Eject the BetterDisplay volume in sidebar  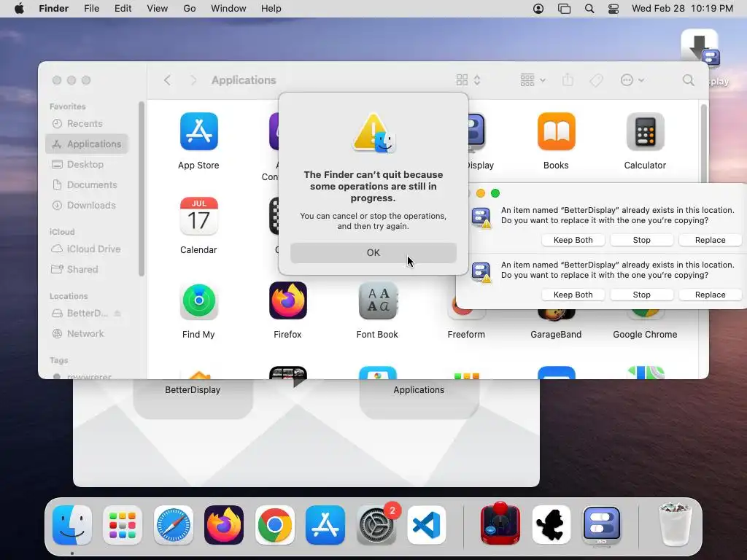(117, 314)
